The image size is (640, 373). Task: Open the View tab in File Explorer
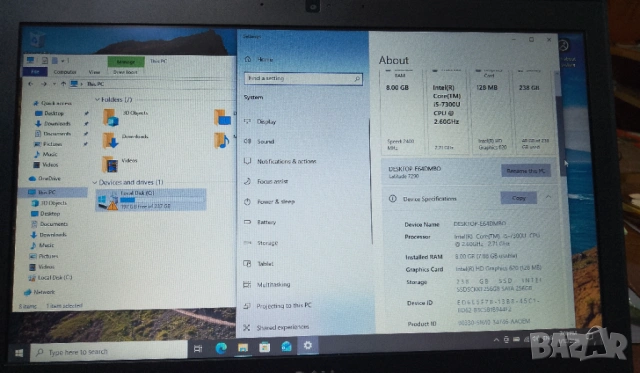94,72
